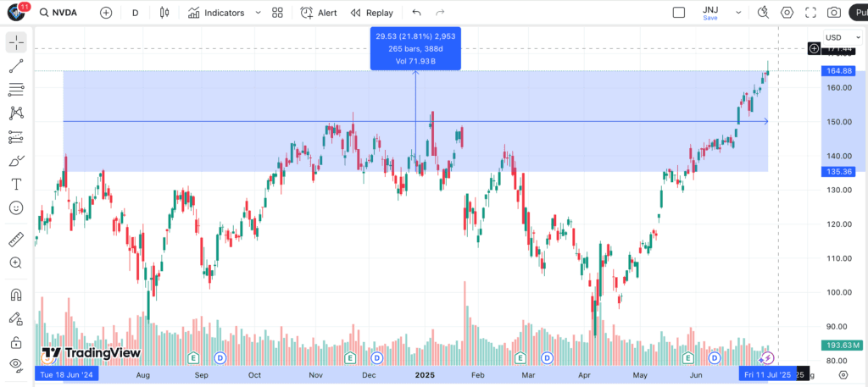
Task: Click the Alert button
Action: (319, 13)
